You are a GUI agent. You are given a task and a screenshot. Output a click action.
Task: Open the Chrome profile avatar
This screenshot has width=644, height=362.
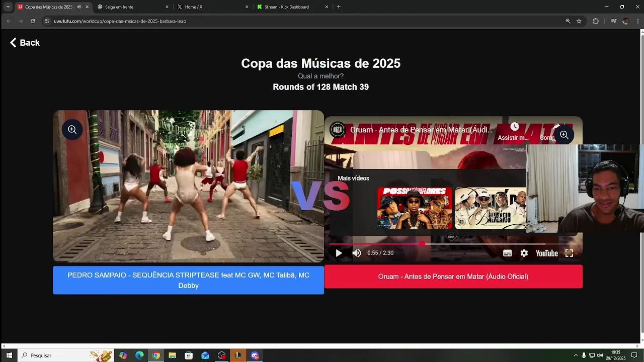point(625,21)
